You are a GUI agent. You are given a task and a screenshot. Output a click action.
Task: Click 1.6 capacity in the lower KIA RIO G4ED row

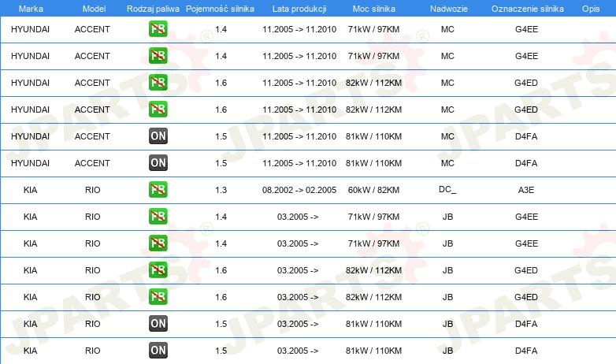coord(221,297)
